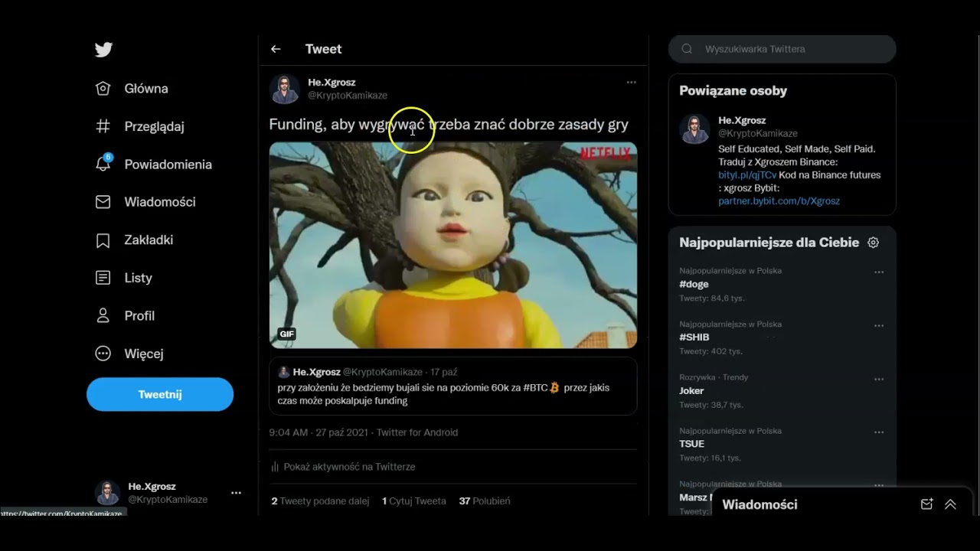Click the #doge trending topic
Viewport: 980px width, 551px height.
click(694, 284)
